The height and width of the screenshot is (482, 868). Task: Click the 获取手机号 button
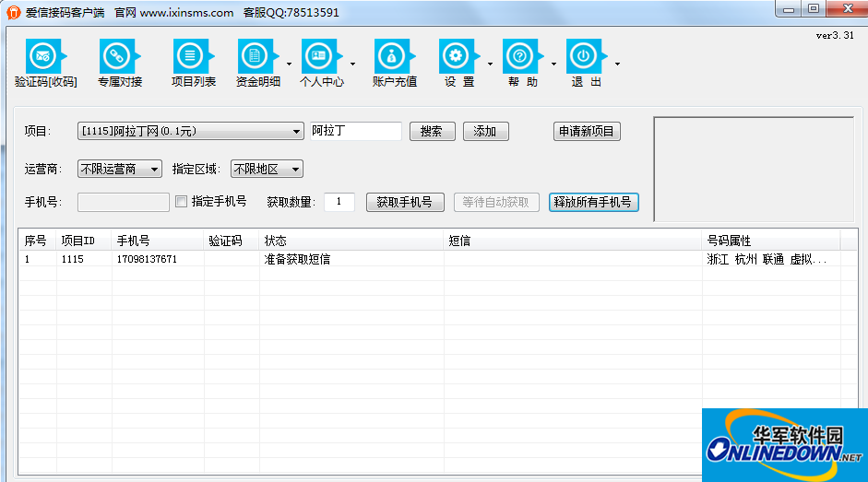click(x=405, y=202)
